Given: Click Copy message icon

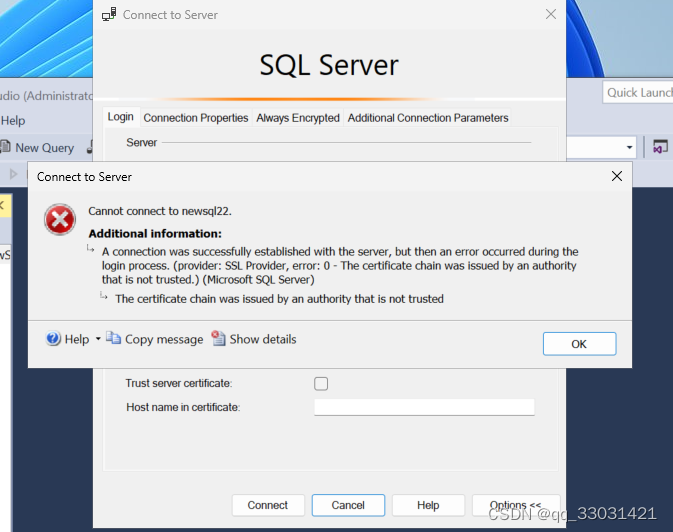Looking at the screenshot, I should (x=113, y=338).
